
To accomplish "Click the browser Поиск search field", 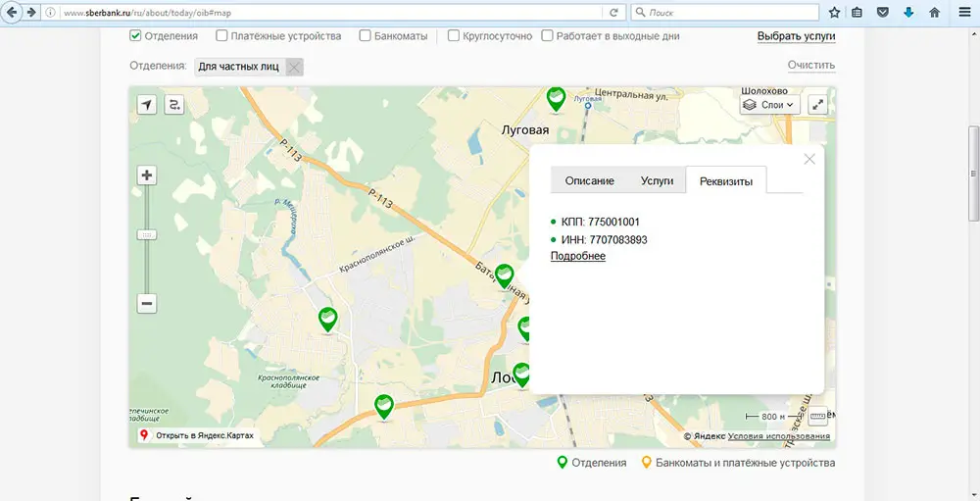I will point(725,13).
